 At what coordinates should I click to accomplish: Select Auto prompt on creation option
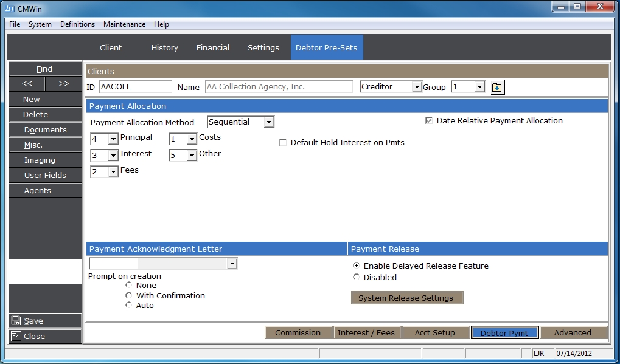(x=129, y=306)
